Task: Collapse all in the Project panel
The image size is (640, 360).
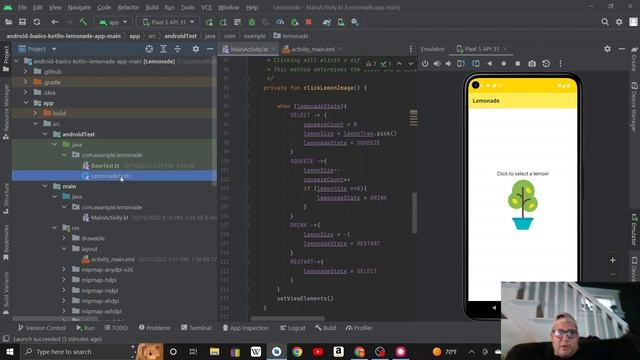Action: (x=178, y=49)
